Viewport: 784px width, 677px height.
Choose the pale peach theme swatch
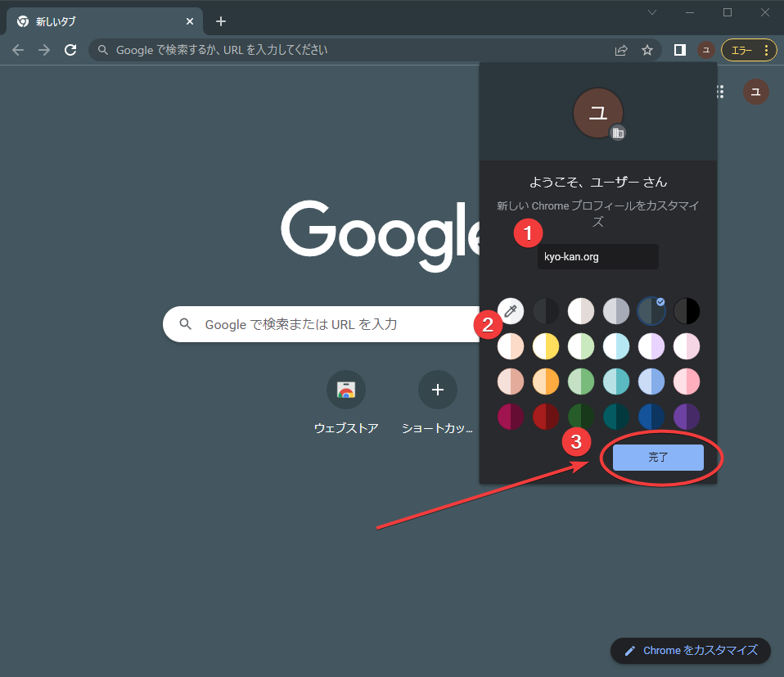(x=511, y=346)
